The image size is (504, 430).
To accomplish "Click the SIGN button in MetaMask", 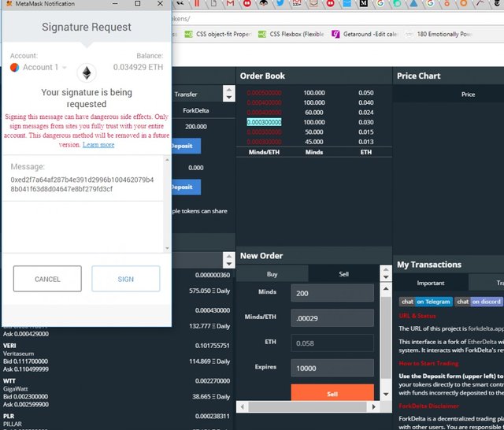I will coord(126,279).
